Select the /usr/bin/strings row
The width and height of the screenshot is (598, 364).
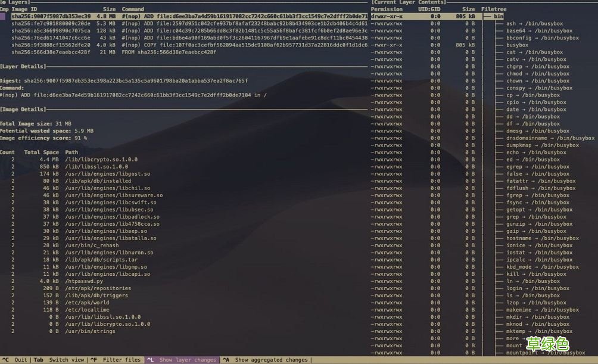[x=63, y=331]
